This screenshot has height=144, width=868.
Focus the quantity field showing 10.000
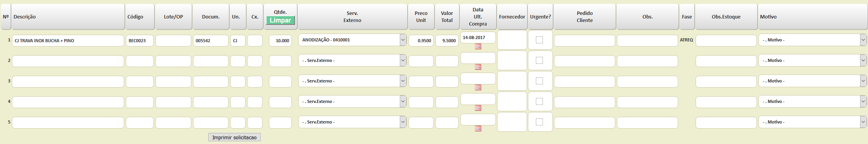(x=280, y=41)
